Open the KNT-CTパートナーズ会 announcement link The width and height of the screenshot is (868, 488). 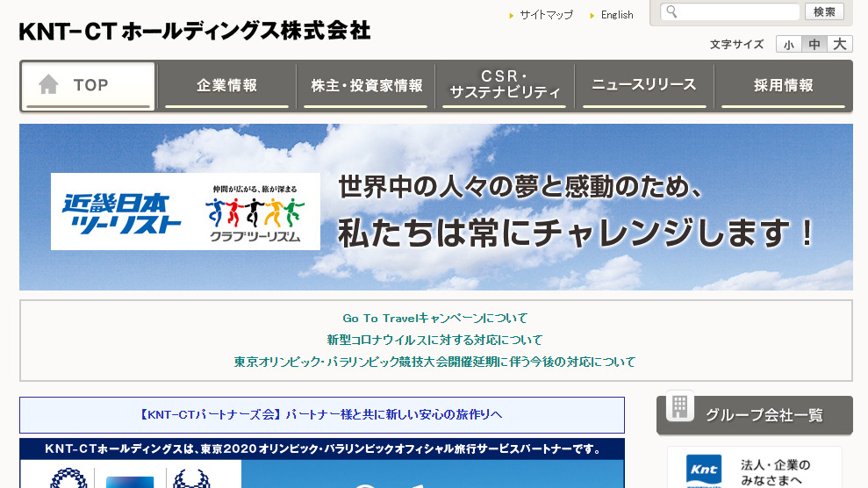point(322,415)
